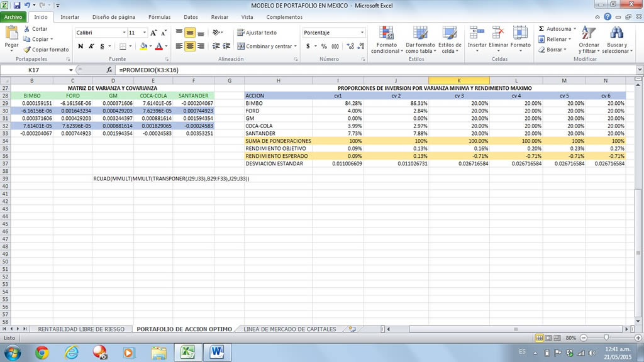Open the borders button in Fuente

[123, 47]
